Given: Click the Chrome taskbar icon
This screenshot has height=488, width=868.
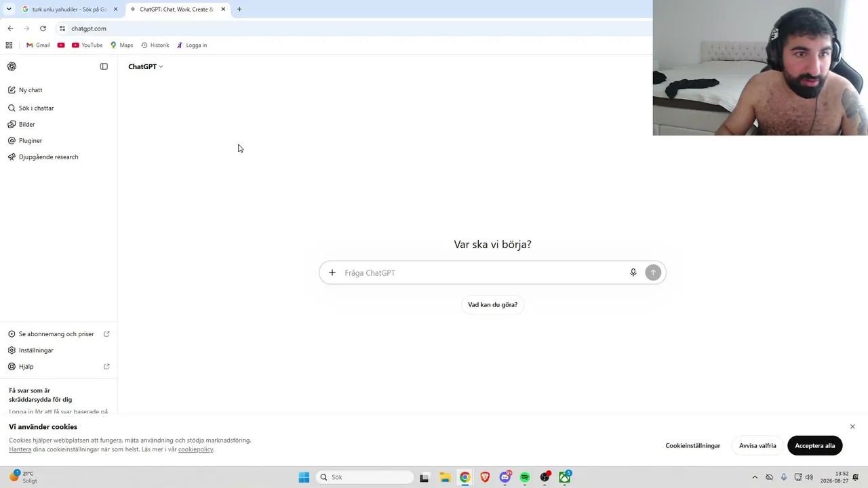Looking at the screenshot, I should click(x=465, y=477).
